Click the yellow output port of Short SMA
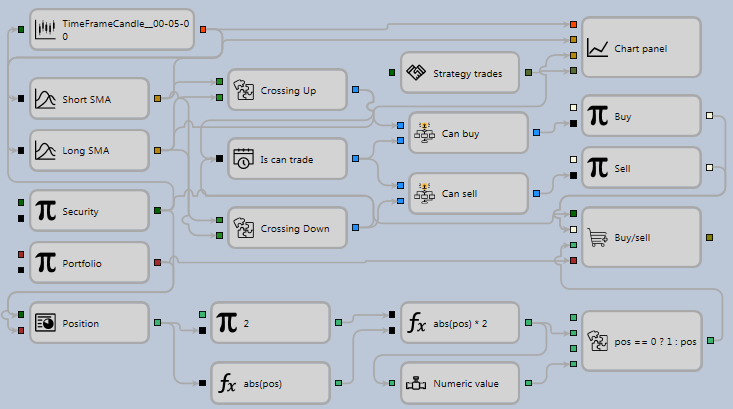Image resolution: width=733 pixels, height=409 pixels. 158,99
